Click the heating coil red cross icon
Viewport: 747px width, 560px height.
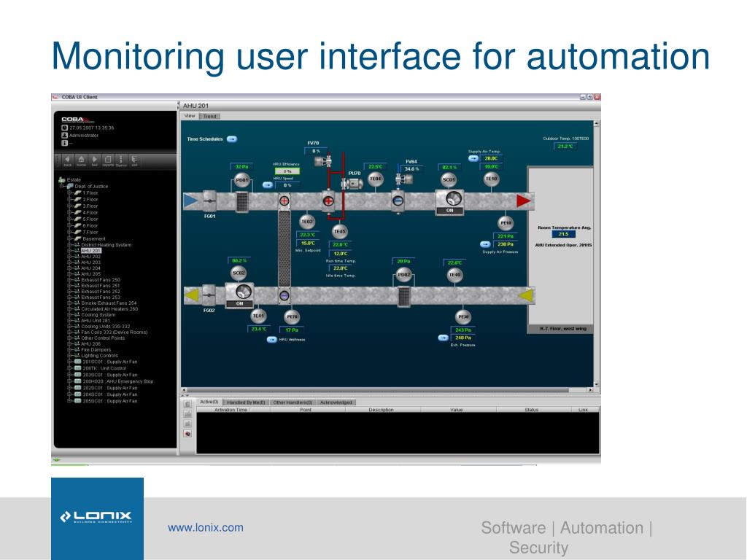(x=328, y=201)
